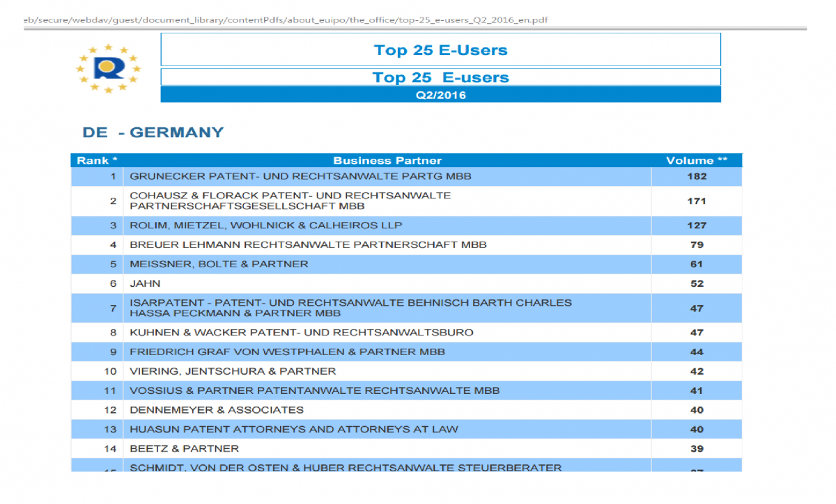Select rank number 6 beside JAHN
This screenshot has height=504, width=836.
point(113,283)
